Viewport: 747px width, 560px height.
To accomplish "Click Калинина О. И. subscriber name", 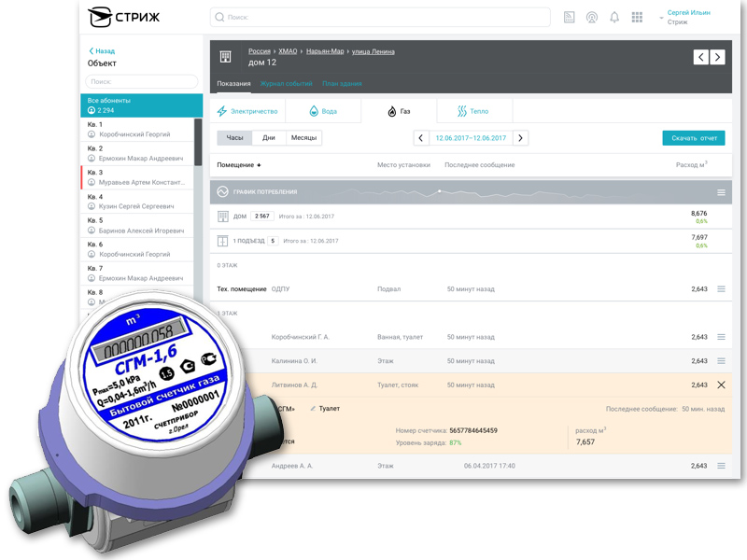I will [294, 361].
